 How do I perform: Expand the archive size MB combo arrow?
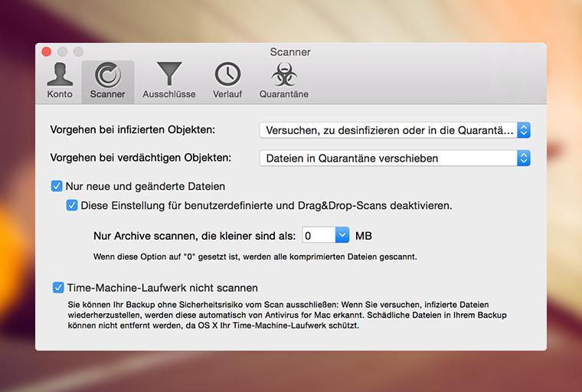[342, 235]
